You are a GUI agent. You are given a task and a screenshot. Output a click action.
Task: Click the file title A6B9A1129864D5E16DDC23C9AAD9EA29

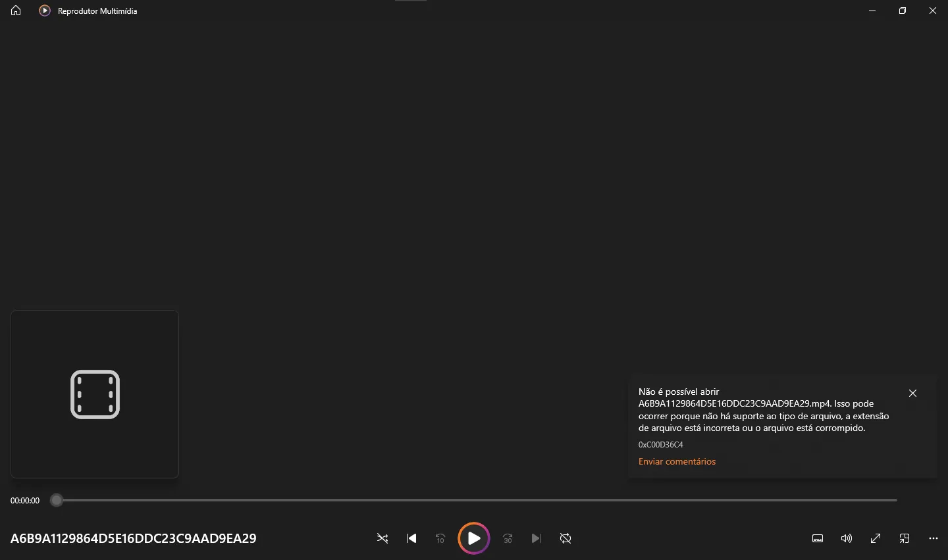133,538
